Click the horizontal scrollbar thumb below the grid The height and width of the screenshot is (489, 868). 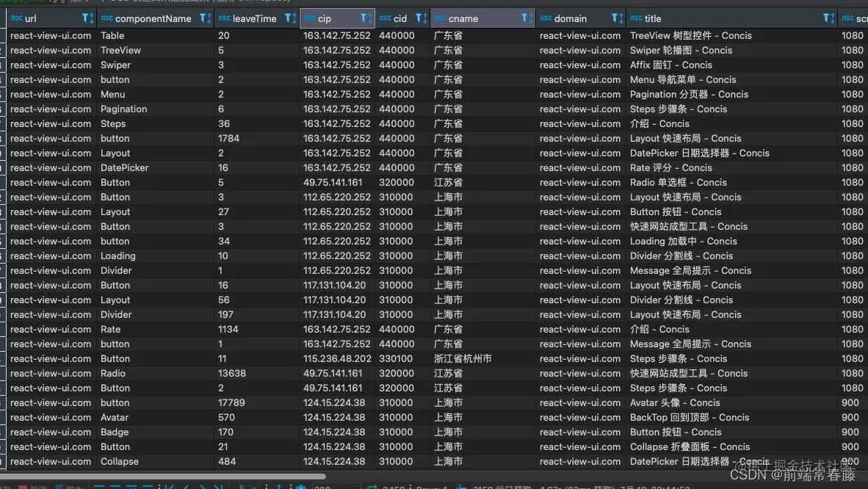click(163, 476)
